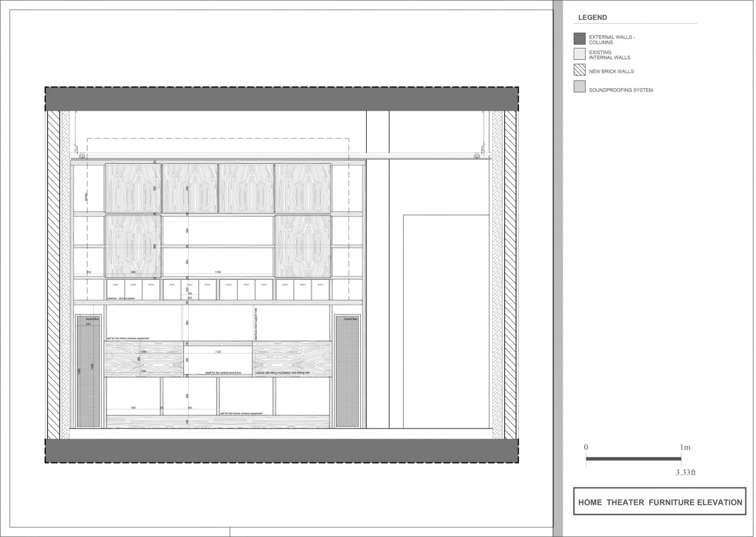Click 'SOUNDPROOFING SYSTEM' legend label
The height and width of the screenshot is (537, 756).
click(x=621, y=90)
